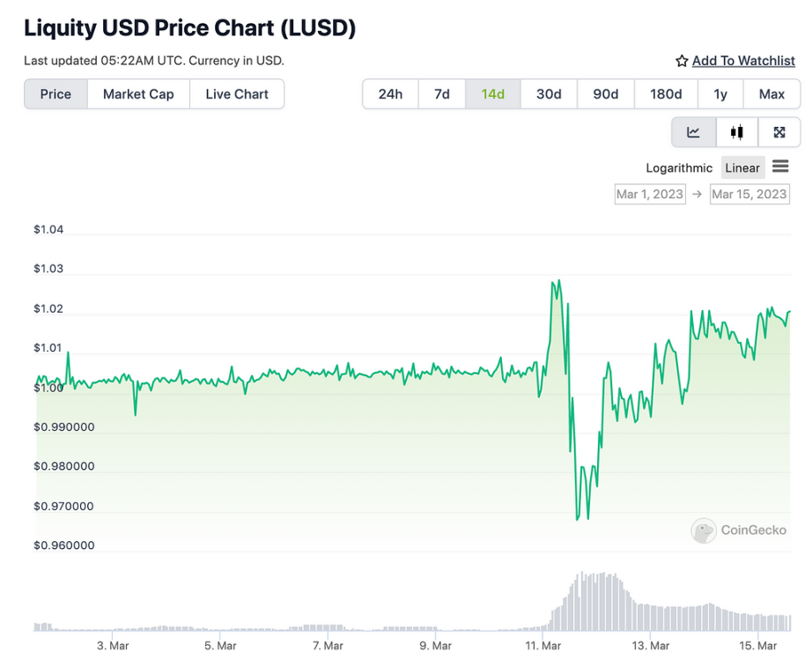
Task: Select the 24h time range
Action: click(x=389, y=93)
